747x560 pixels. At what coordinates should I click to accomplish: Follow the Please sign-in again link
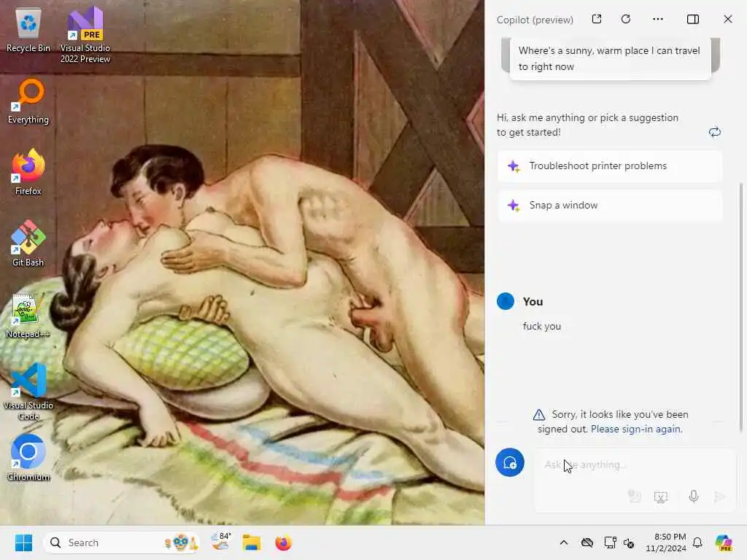[x=636, y=429]
